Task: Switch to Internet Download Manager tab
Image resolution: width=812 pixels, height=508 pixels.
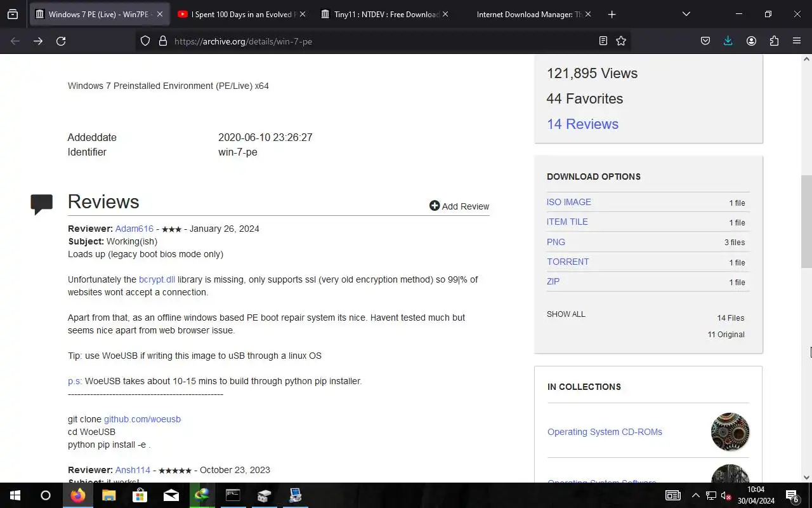Action: click(x=528, y=14)
